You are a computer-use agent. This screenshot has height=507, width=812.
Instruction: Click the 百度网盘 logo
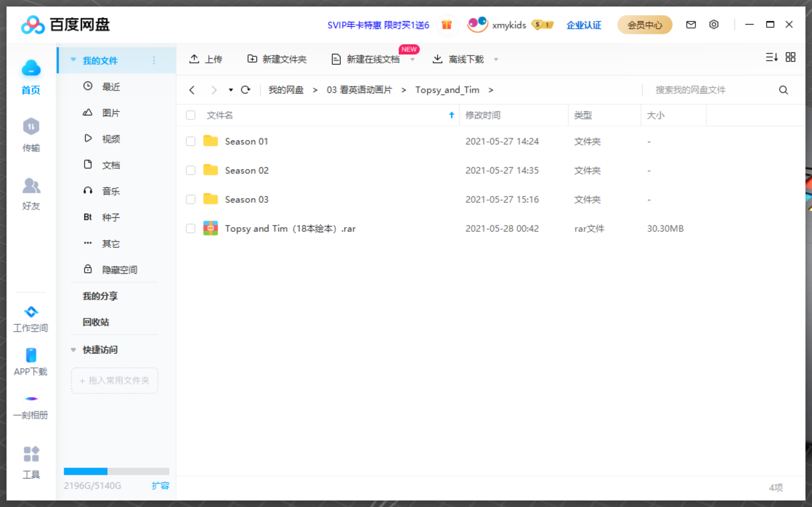pyautogui.click(x=65, y=25)
